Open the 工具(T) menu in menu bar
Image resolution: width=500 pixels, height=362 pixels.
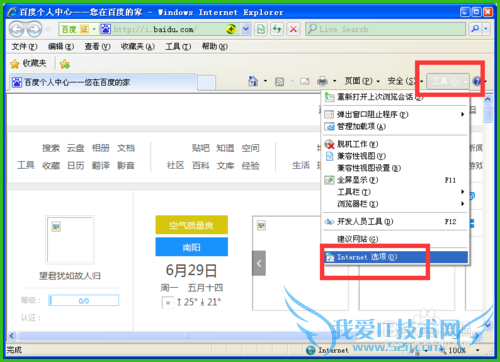[178, 47]
